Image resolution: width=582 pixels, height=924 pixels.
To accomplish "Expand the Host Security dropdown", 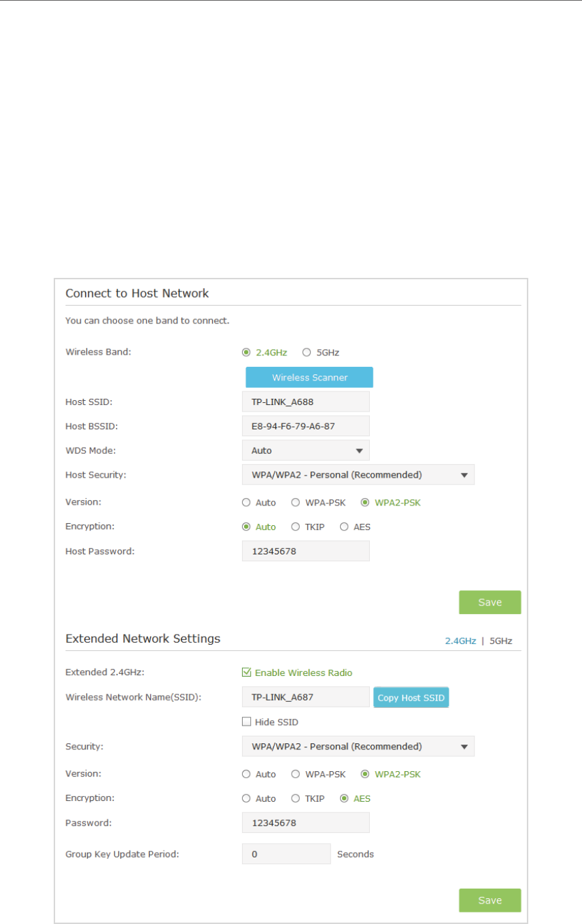I will tap(358, 475).
